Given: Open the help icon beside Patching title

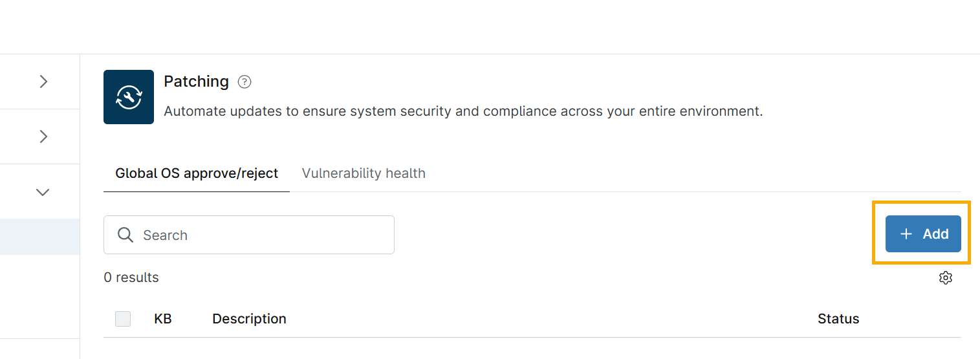Looking at the screenshot, I should (245, 82).
